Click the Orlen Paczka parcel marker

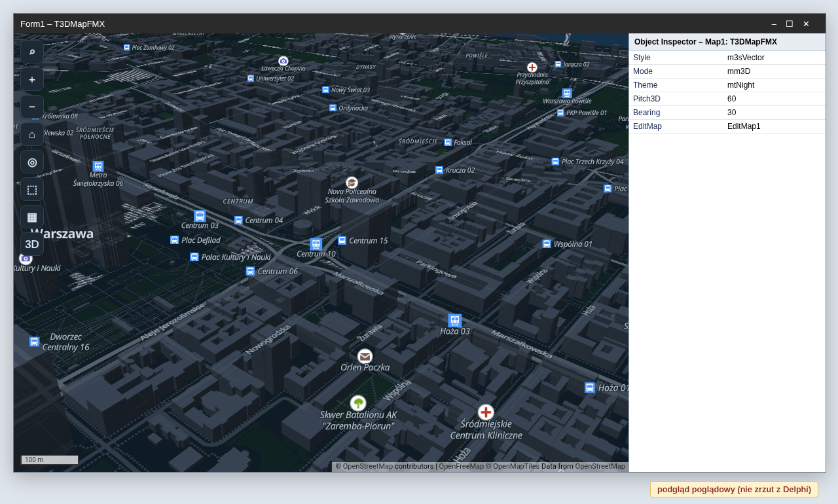pos(365,356)
